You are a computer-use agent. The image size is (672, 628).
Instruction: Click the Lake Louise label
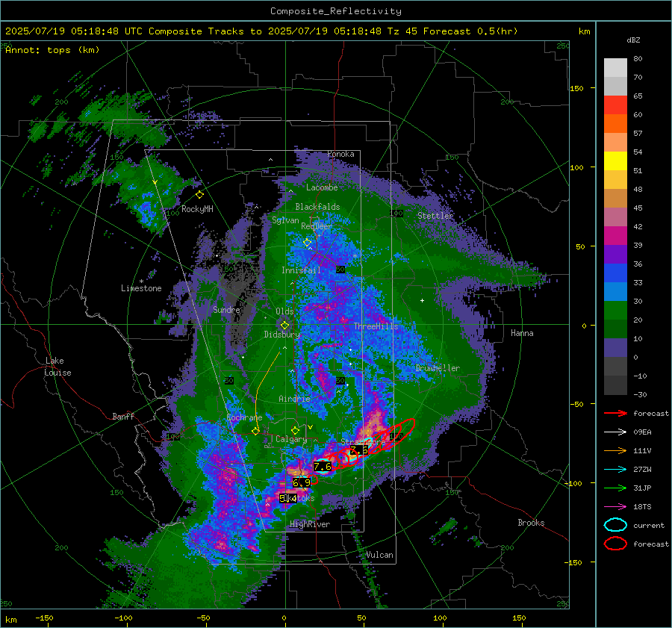(57, 367)
